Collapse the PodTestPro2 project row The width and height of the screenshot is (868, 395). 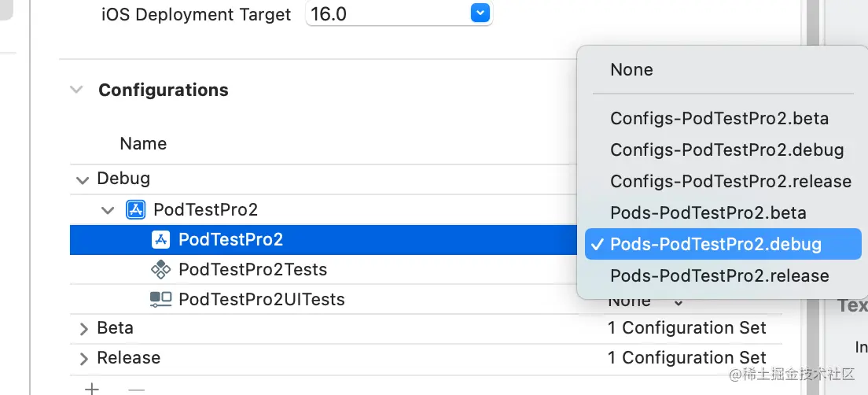[108, 210]
